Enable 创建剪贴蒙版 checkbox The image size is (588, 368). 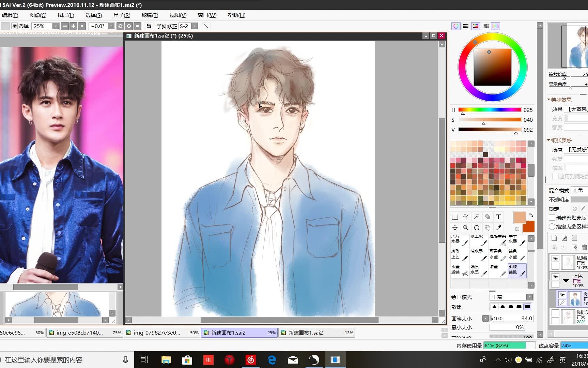[552, 218]
